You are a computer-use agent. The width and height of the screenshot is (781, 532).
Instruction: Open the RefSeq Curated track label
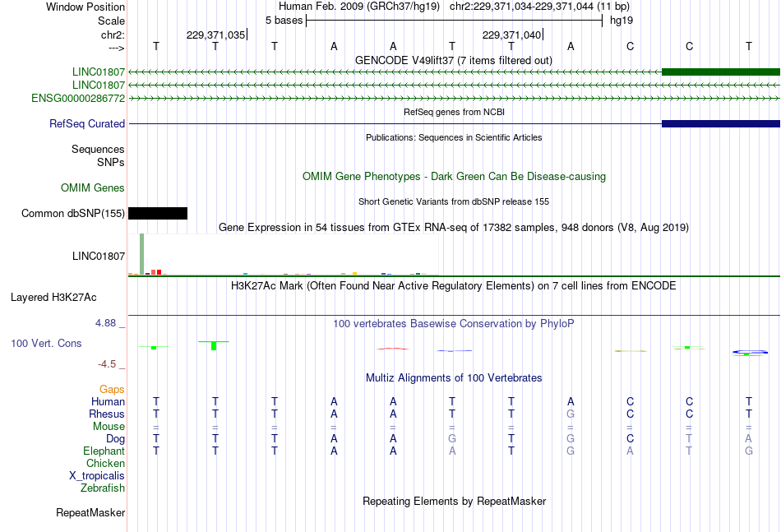click(87, 123)
